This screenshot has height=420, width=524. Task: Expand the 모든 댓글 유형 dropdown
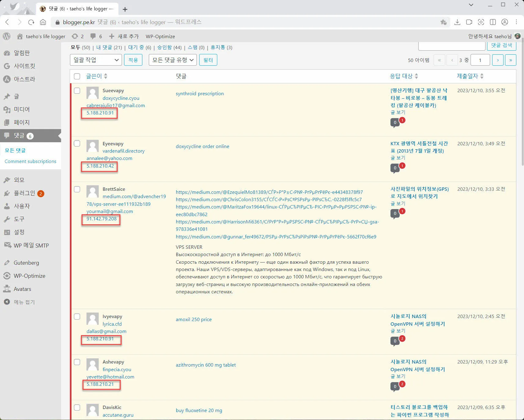173,60
